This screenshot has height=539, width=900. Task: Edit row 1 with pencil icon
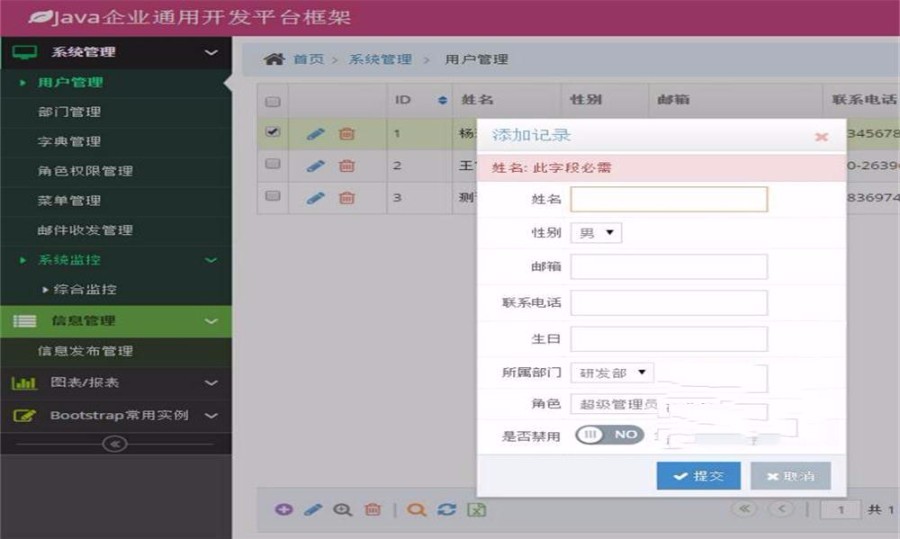315,134
